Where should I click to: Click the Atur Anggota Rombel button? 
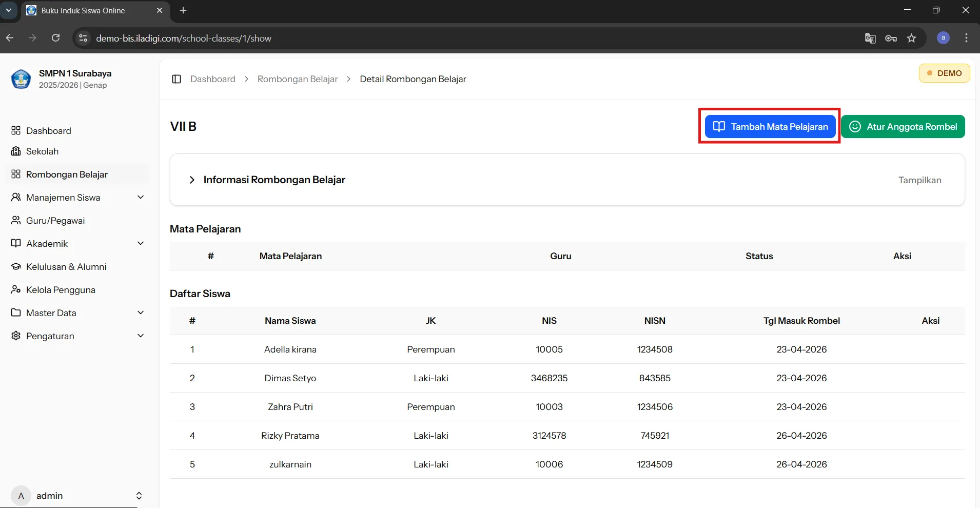click(x=903, y=127)
